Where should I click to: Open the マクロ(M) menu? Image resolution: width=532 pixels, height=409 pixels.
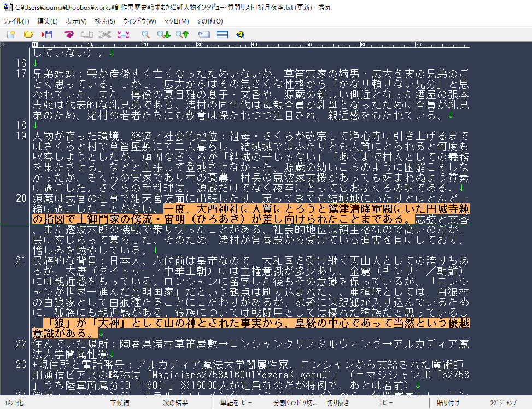point(176,21)
